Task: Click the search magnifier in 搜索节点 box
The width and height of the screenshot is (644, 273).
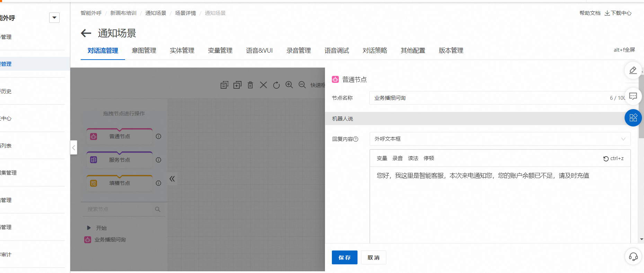Action: click(158, 209)
